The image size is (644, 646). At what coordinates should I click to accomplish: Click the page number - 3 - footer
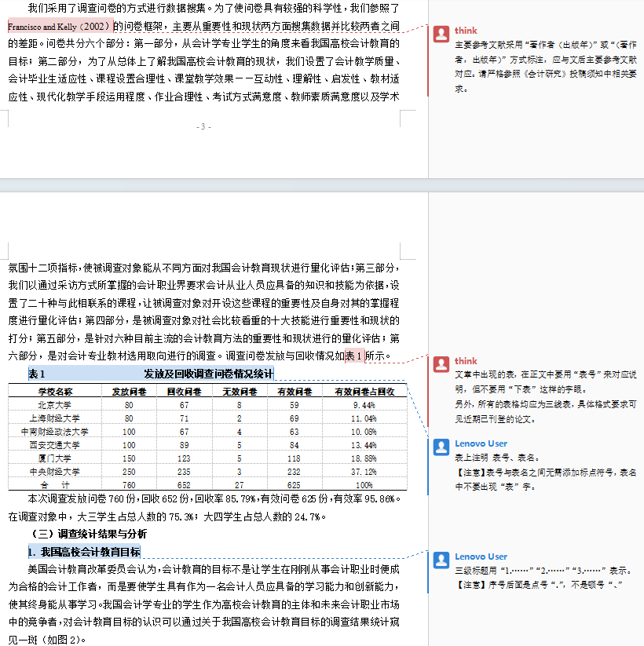203,126
